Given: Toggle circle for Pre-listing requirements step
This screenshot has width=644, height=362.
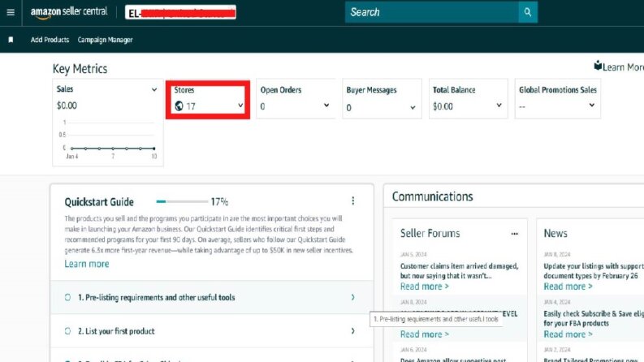Looking at the screenshot, I should 67,297.
